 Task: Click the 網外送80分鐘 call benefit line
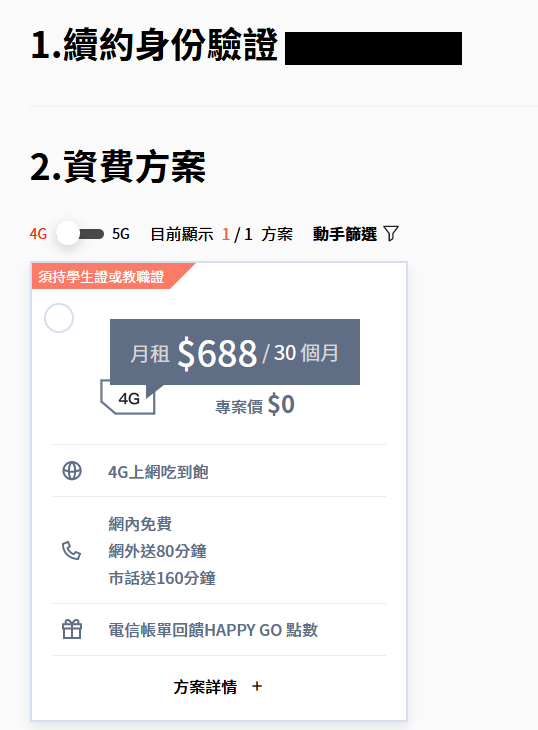(157, 551)
